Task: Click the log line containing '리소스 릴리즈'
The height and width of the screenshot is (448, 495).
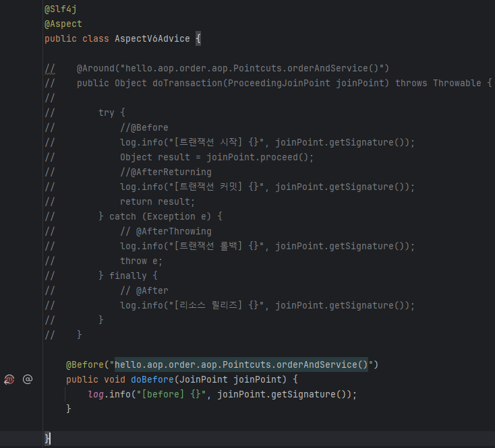Action: tap(267, 305)
